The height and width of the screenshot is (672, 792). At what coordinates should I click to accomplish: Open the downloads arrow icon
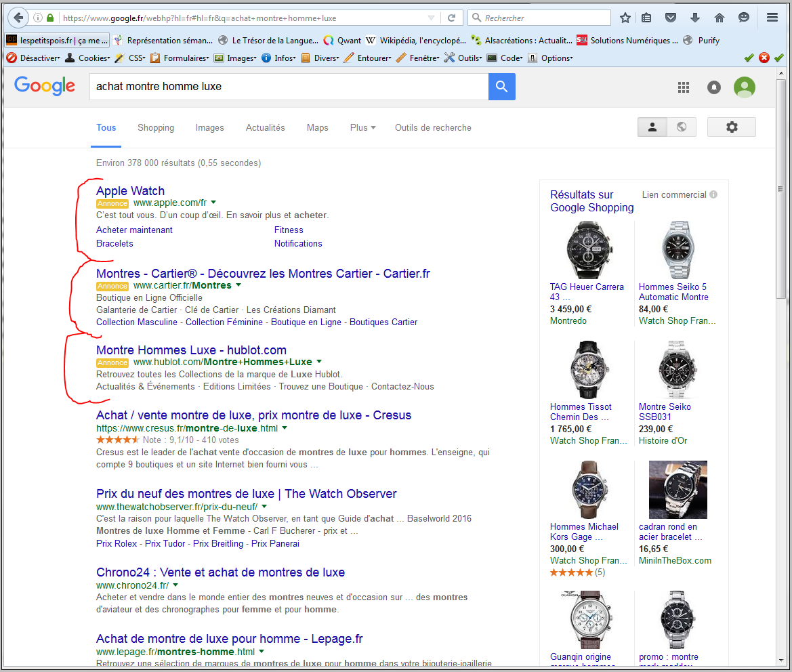coord(695,18)
